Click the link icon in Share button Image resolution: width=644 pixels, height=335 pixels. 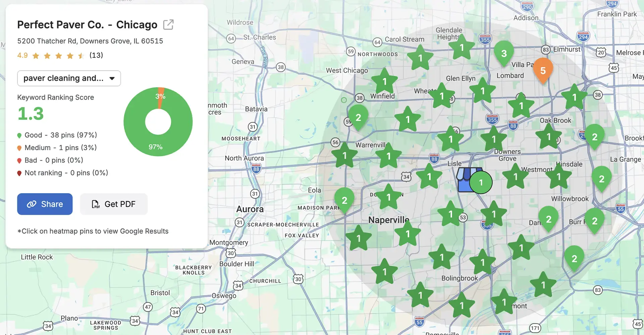(x=32, y=204)
